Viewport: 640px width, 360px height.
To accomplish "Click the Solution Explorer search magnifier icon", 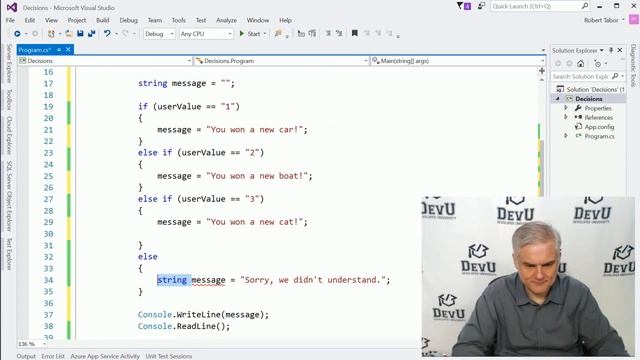I will (615, 76).
